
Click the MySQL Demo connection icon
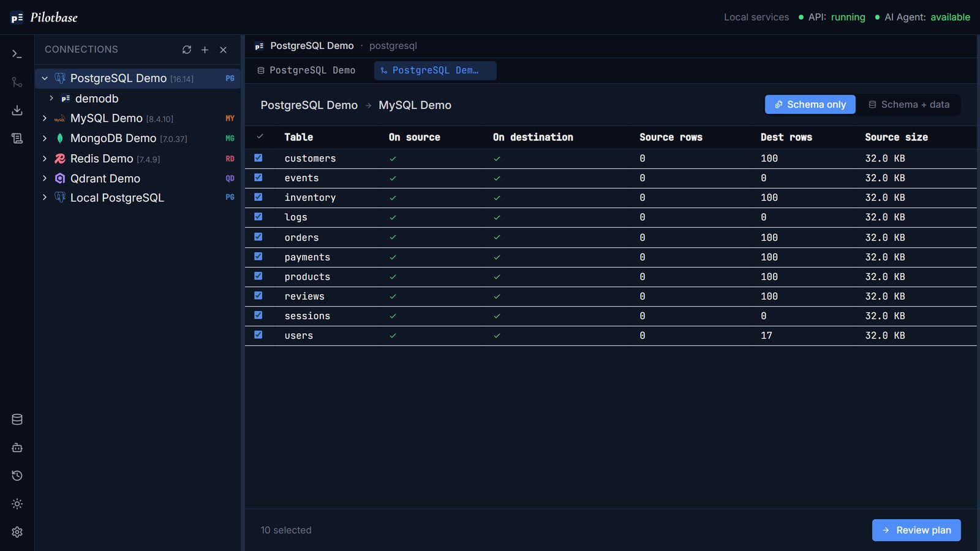tap(60, 119)
